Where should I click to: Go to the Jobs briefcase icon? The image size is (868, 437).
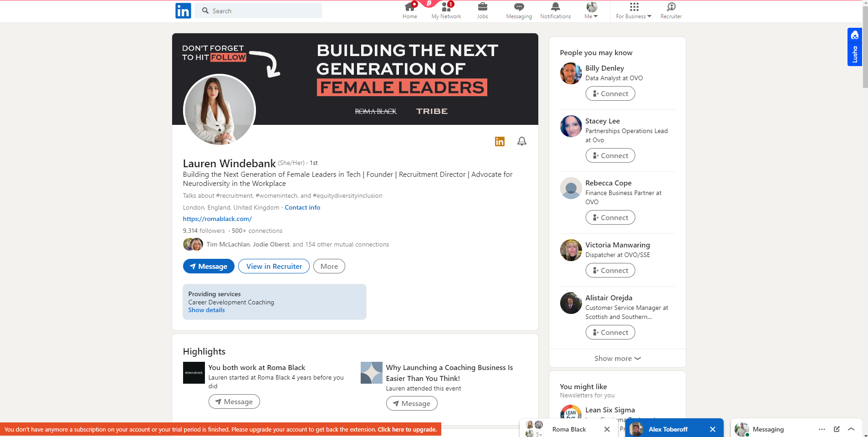click(482, 11)
